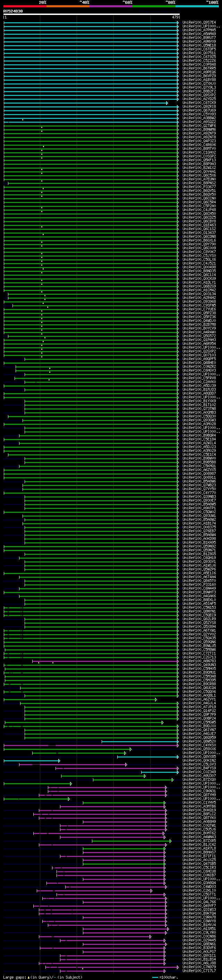This screenshot has height=980, width=222.
Task: Select hit label UniRef100_B8NWM6
Action: 199,129
